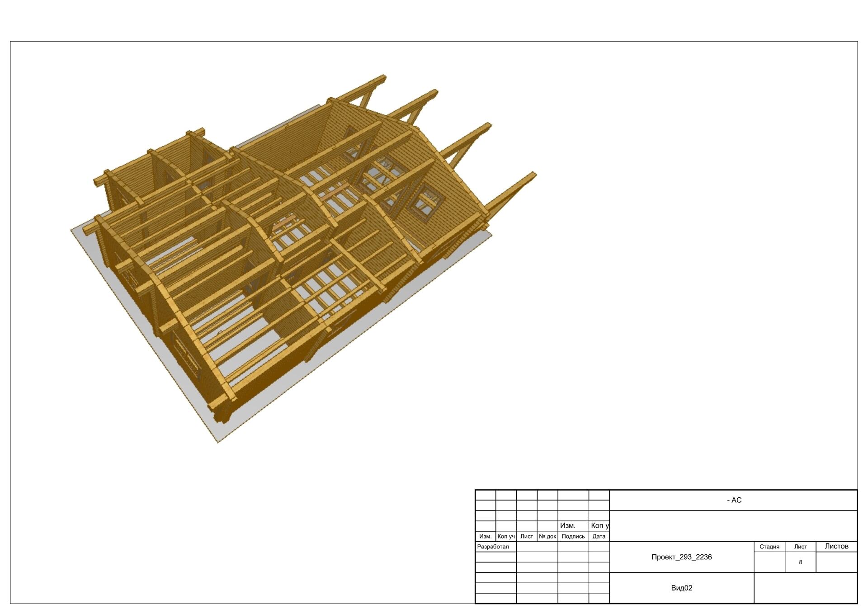Click the "Коп уч" header in bottom row
Screen dimensions: 868x614
click(506, 536)
